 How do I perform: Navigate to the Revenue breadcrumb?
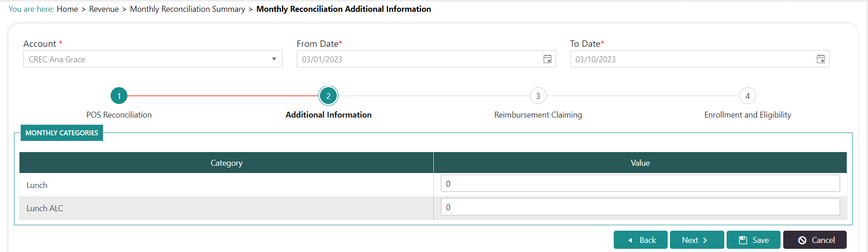click(x=104, y=9)
